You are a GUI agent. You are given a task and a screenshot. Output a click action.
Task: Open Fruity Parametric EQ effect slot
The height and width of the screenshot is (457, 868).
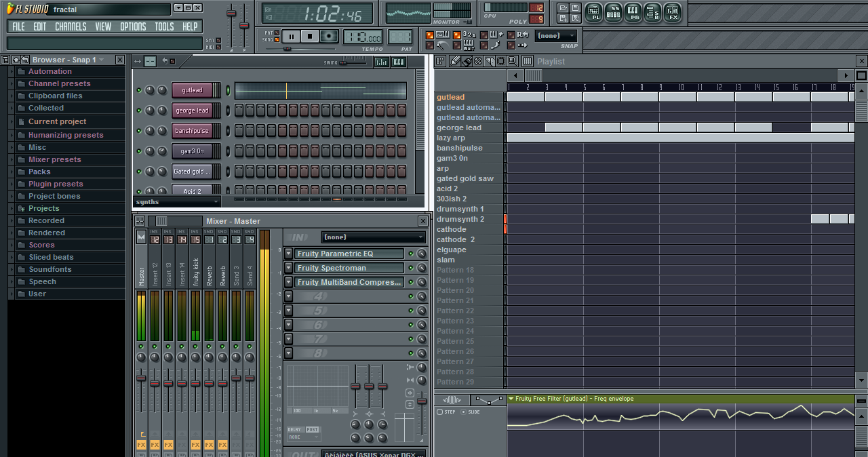[349, 254]
